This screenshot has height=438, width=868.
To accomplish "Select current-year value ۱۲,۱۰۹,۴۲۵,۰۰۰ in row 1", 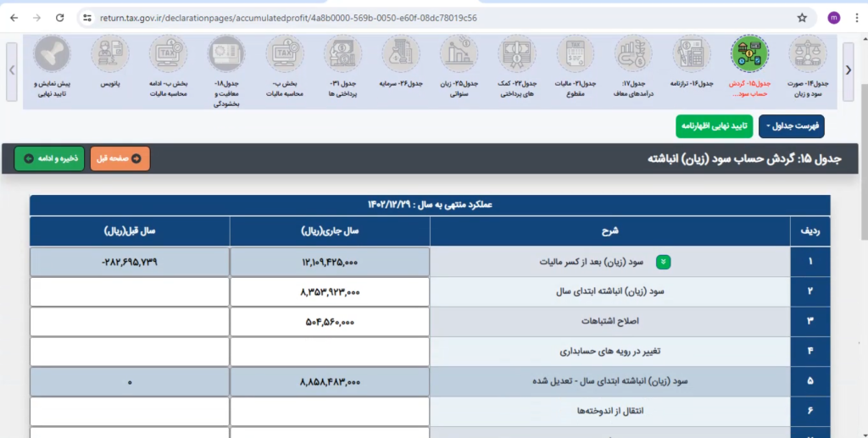I will 330,262.
